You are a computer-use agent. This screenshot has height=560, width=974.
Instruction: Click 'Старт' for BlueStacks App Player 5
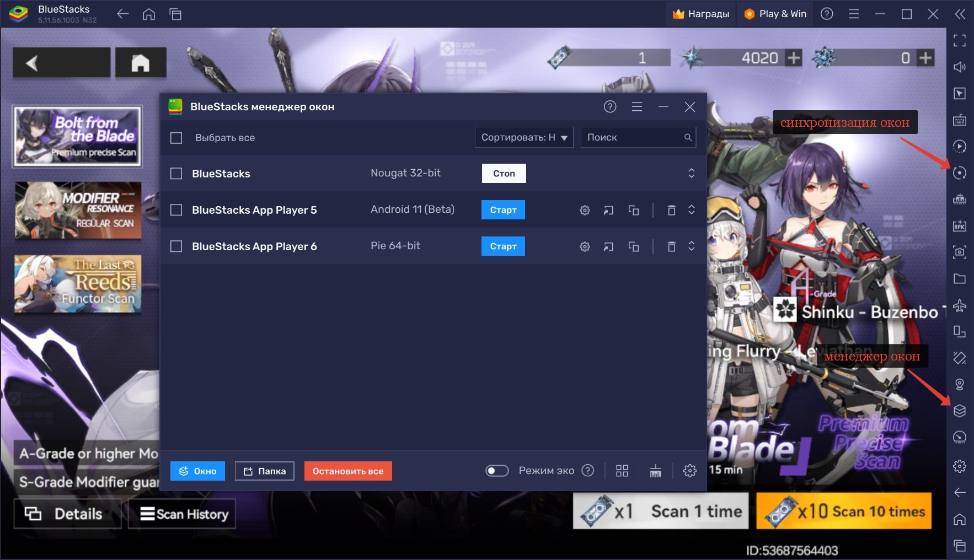coord(503,210)
